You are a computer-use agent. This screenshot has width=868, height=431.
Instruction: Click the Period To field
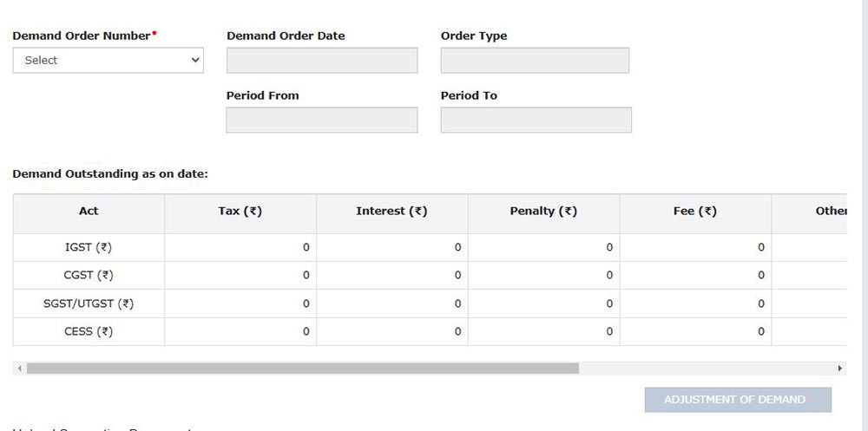pos(536,121)
